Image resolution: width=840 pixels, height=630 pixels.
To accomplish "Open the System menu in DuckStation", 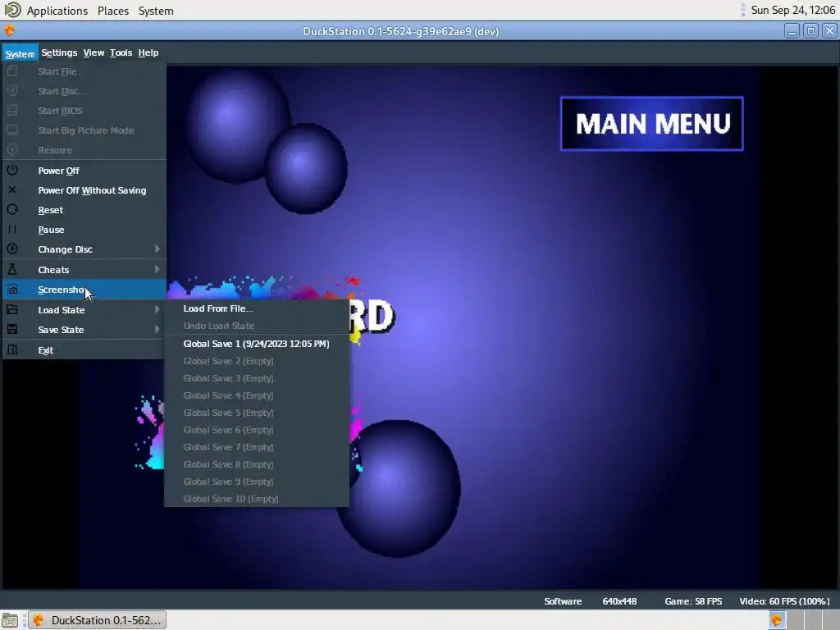I will 21,53.
